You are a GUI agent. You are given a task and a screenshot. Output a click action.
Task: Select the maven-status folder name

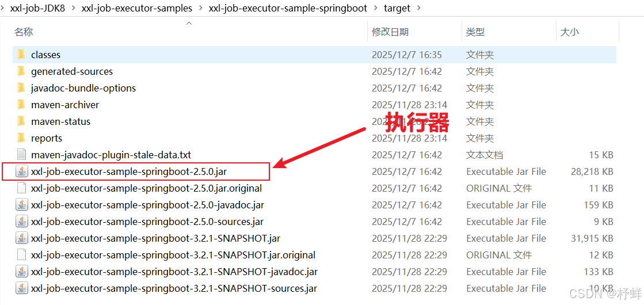point(61,121)
